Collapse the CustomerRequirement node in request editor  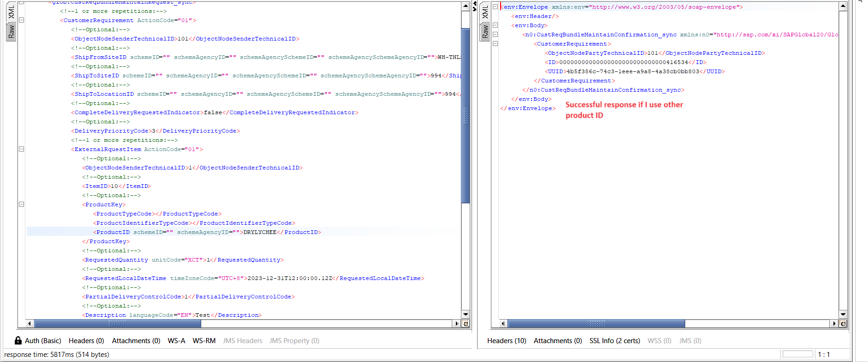[21, 20]
